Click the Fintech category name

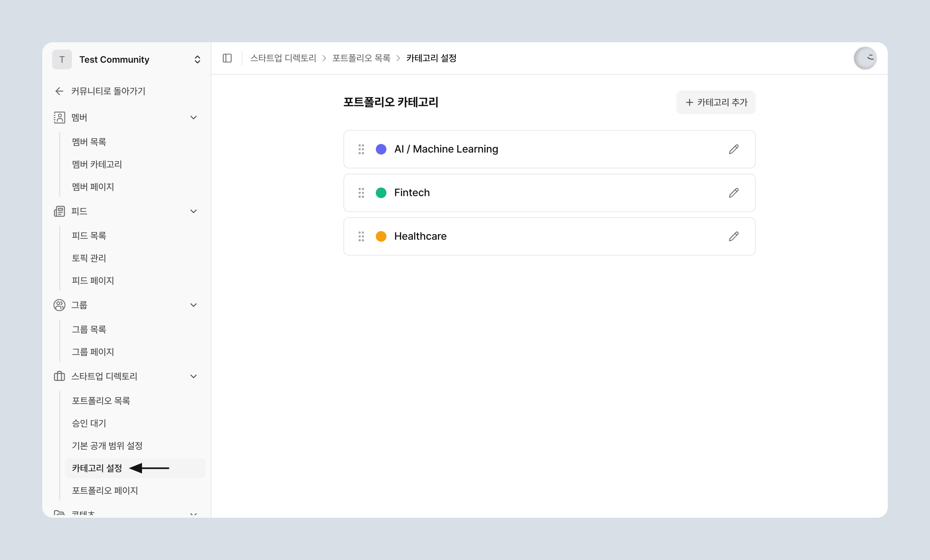412,193
